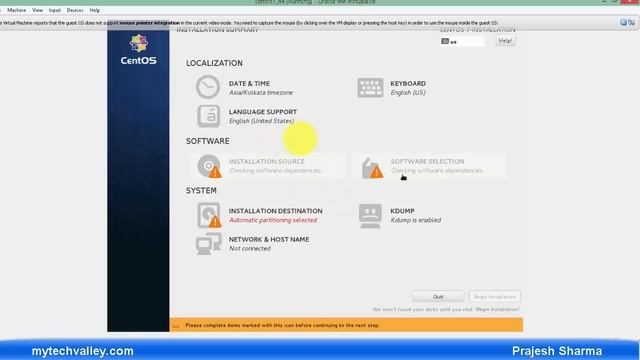Viewport: 640px width, 360px height.
Task: Click the Begin Installation button
Action: tap(495, 297)
